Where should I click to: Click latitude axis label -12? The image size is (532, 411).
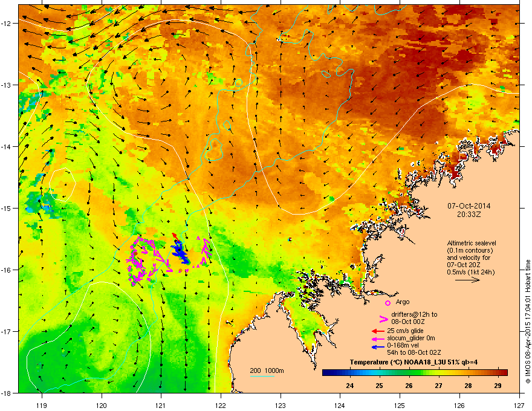[x=6, y=23]
